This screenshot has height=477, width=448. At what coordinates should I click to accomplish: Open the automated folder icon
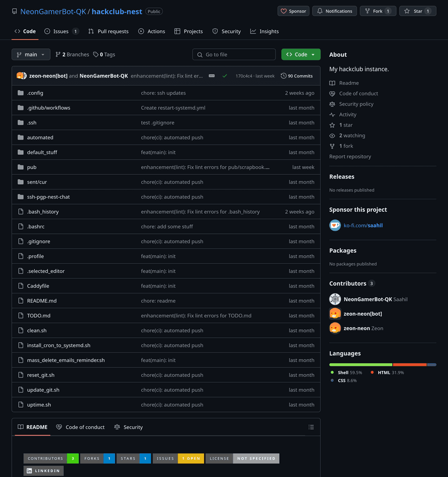(21, 138)
